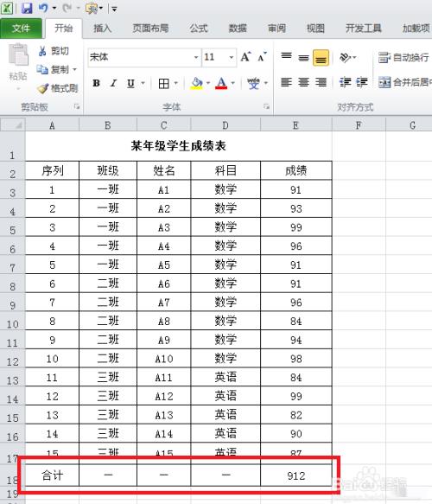The width and height of the screenshot is (432, 504).
Task: Click the increase indent icon
Action: (x=362, y=83)
